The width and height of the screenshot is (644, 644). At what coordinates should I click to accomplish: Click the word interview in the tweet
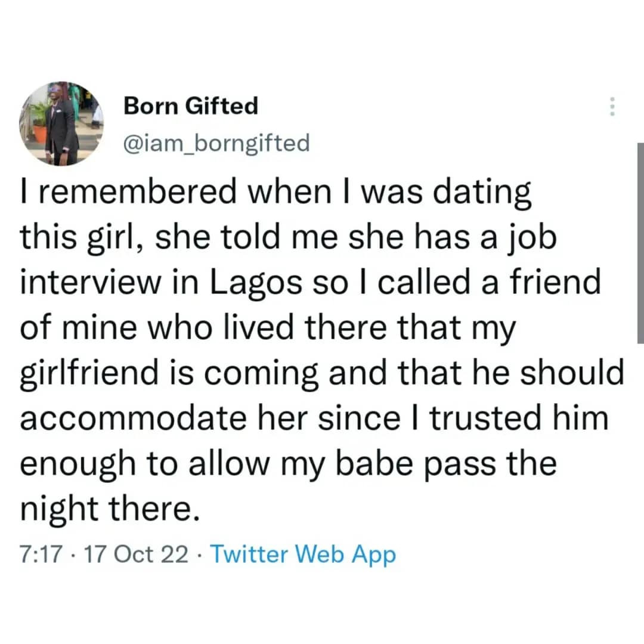click(91, 283)
